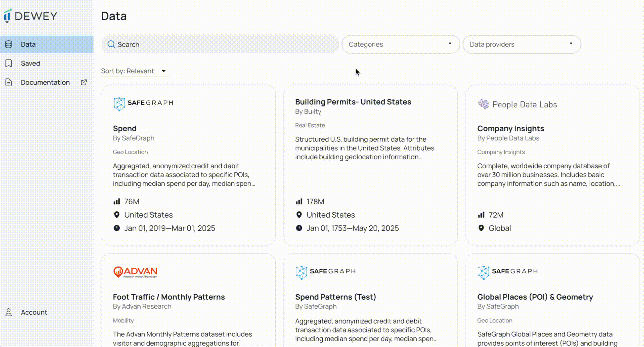The height and width of the screenshot is (347, 644).
Task: Click the People Data Labs logo
Action: pos(517,104)
